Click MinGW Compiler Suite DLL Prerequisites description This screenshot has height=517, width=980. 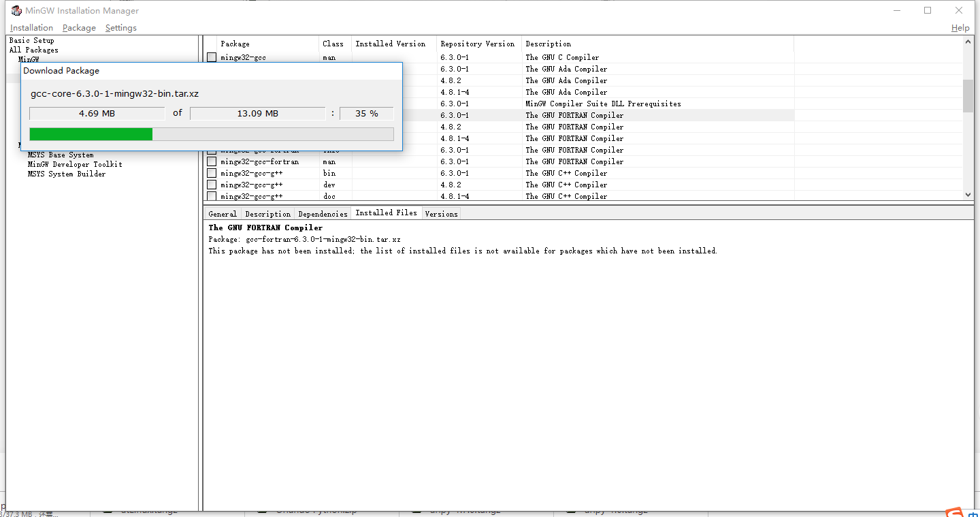click(603, 104)
